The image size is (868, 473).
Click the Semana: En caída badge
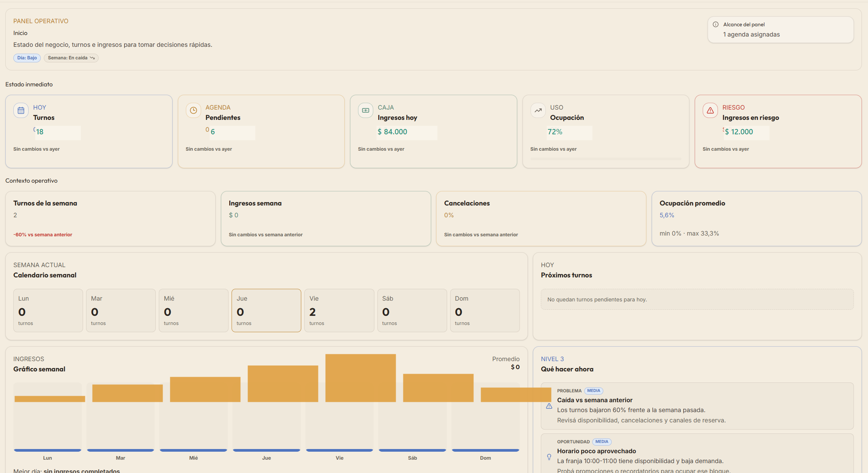pos(71,58)
